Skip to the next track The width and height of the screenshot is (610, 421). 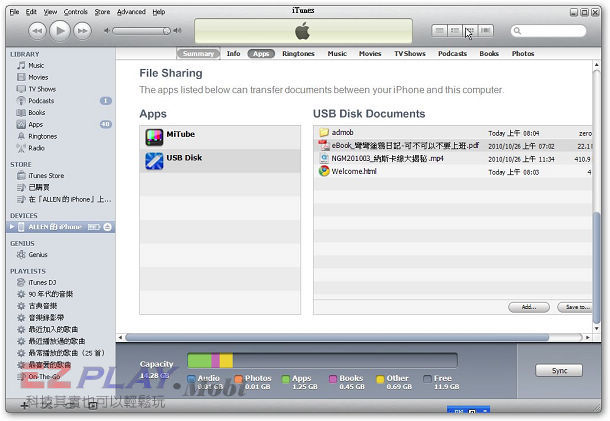(x=82, y=31)
